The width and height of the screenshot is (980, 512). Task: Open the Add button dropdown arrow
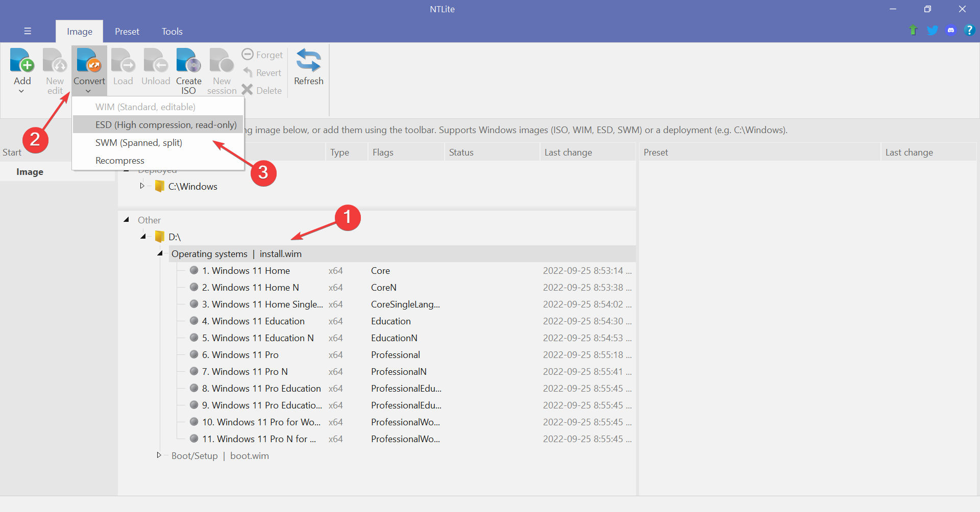tap(21, 91)
